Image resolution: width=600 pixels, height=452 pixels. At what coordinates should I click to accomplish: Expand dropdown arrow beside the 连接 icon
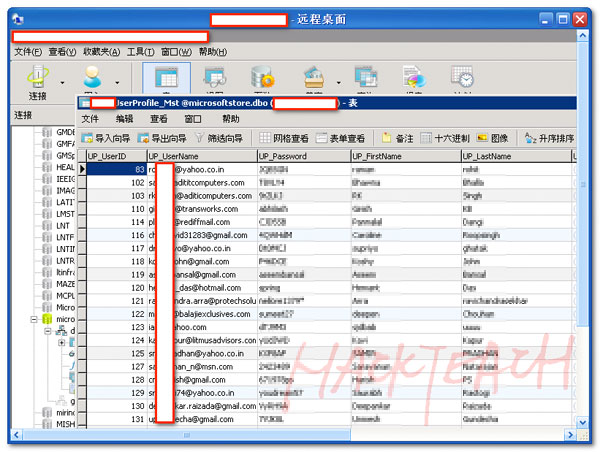[x=62, y=82]
